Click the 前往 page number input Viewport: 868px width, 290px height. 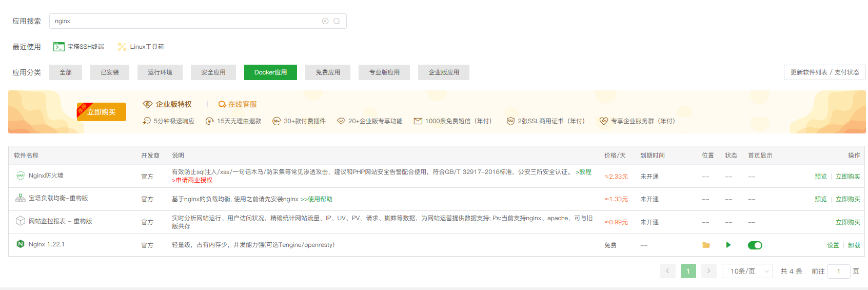coord(839,271)
